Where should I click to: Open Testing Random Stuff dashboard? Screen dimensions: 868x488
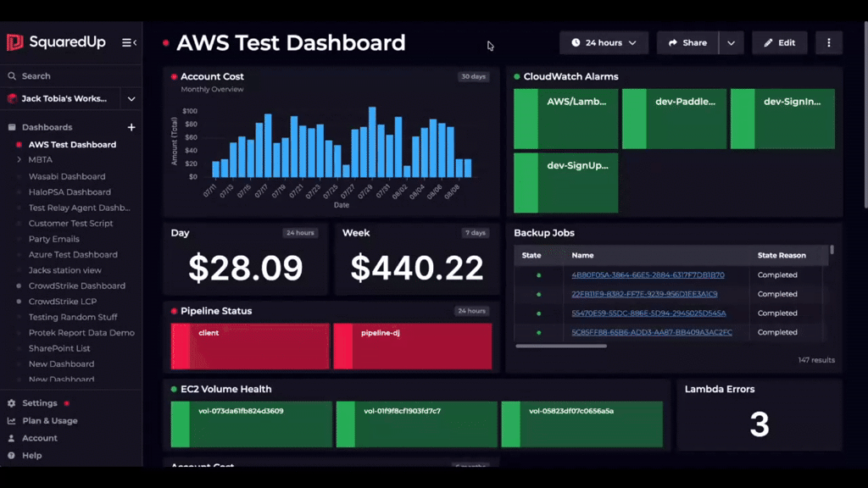point(73,317)
